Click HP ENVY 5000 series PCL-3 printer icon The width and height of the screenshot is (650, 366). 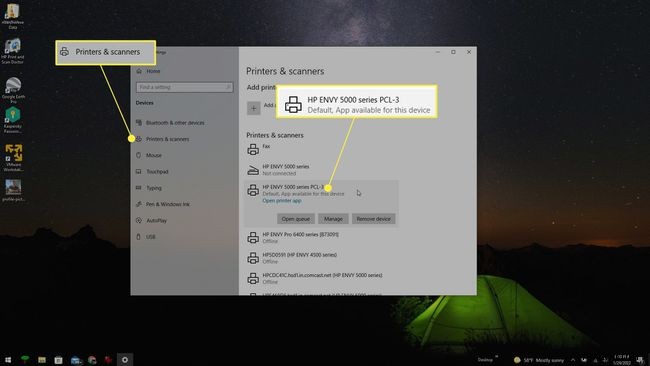pyautogui.click(x=253, y=190)
